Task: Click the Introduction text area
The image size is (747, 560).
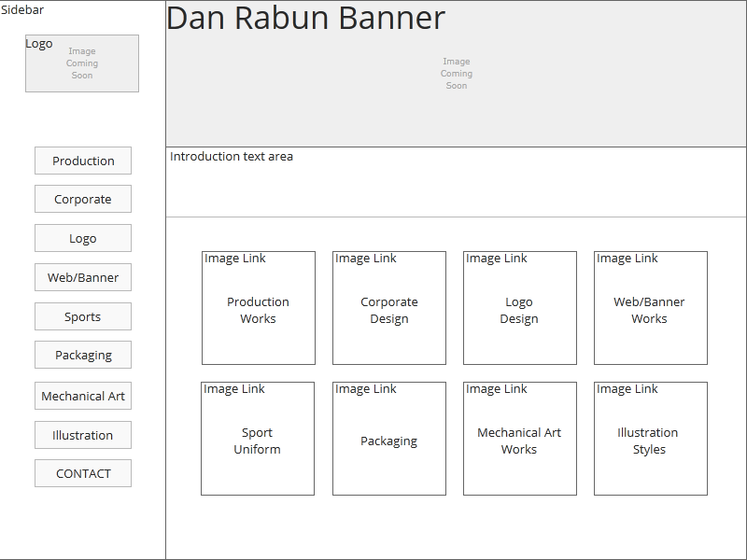Action: coord(456,182)
